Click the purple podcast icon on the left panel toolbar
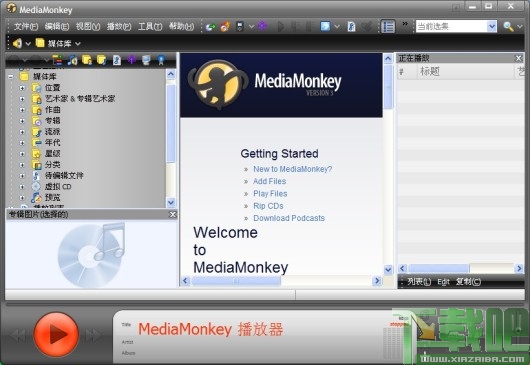This screenshot has width=530, height=365. click(131, 60)
